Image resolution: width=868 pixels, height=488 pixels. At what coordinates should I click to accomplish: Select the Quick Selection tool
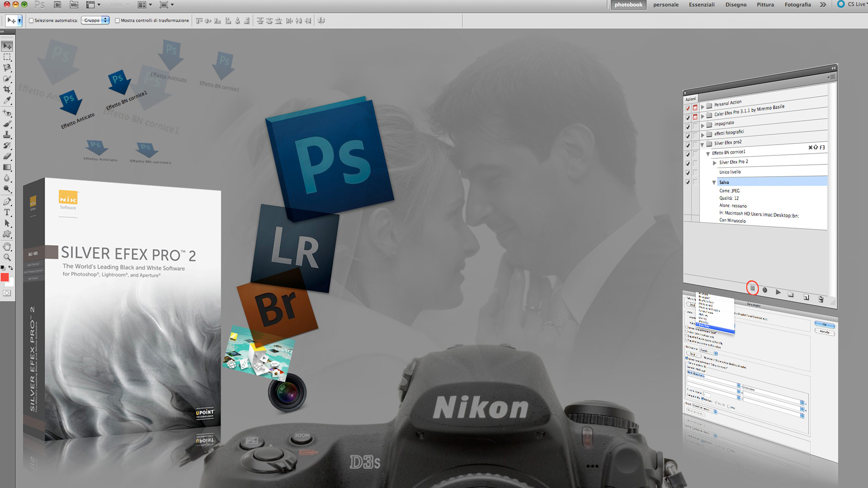(x=7, y=79)
